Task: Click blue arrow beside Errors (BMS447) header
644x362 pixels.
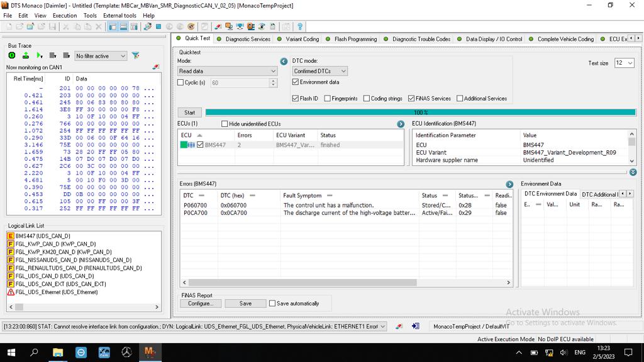Action: click(509, 184)
